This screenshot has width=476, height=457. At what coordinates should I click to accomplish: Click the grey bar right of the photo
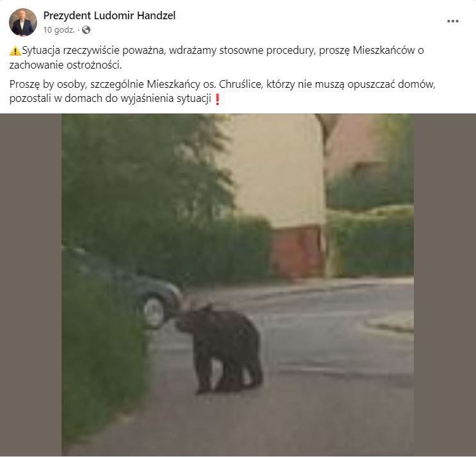coord(445,285)
